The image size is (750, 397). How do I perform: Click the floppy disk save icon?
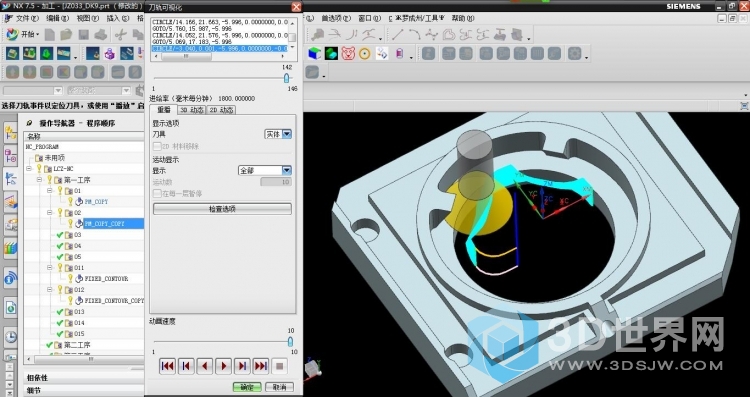tap(84, 34)
